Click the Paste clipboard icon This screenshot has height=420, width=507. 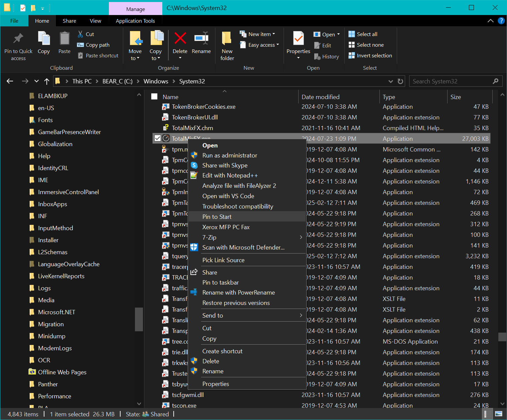coord(64,39)
